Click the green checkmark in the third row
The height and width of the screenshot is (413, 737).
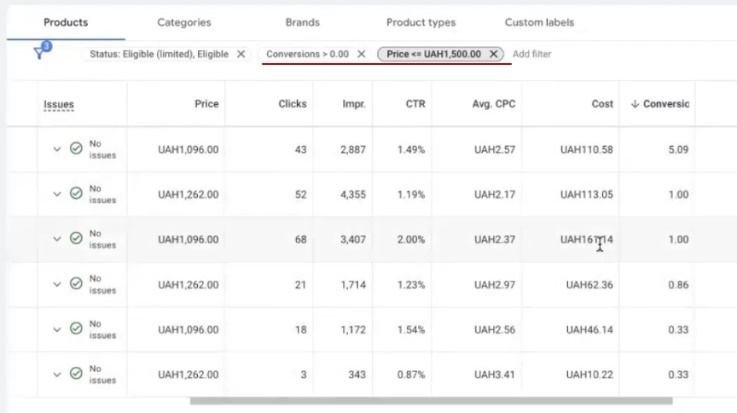point(76,239)
